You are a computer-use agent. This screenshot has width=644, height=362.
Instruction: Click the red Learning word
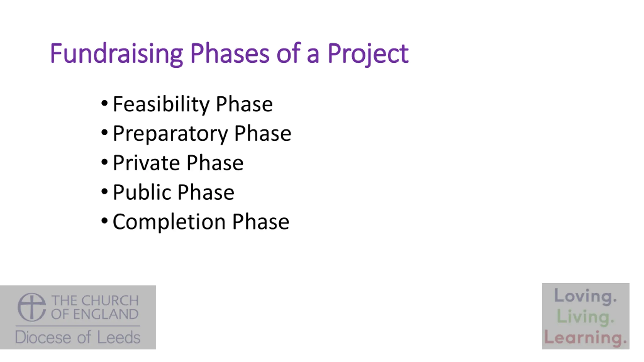tap(585, 337)
